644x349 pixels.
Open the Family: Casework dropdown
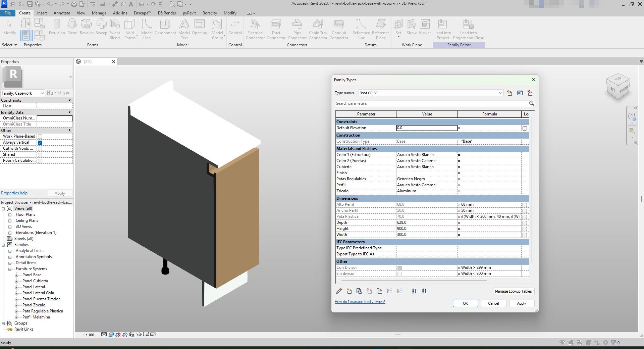[x=42, y=93]
